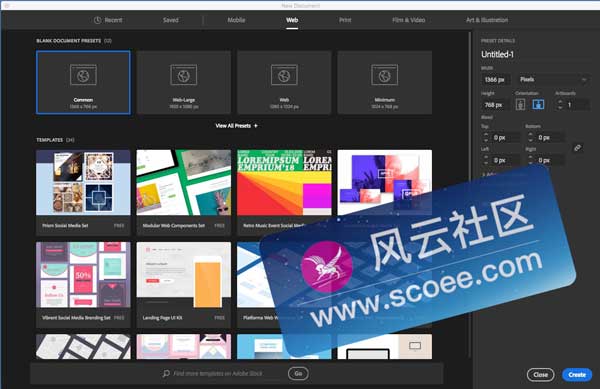
Task: Open the Pixels units dropdown
Action: [553, 80]
